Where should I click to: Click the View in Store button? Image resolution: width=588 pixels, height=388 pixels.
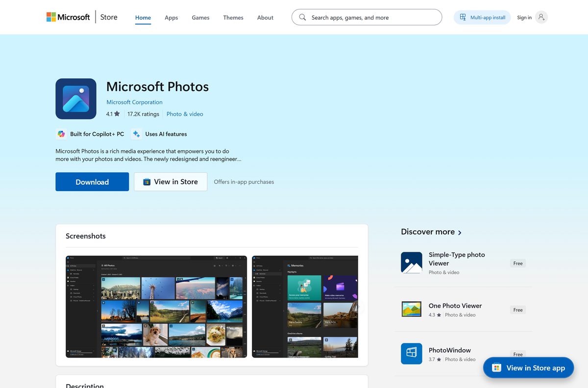171,182
